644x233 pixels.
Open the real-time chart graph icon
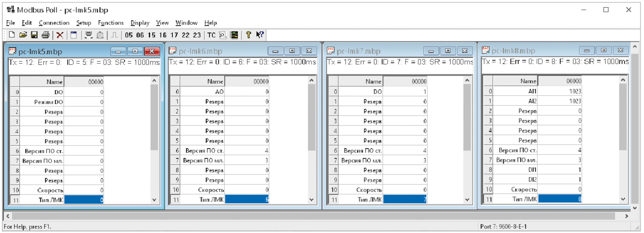pyautogui.click(x=234, y=35)
